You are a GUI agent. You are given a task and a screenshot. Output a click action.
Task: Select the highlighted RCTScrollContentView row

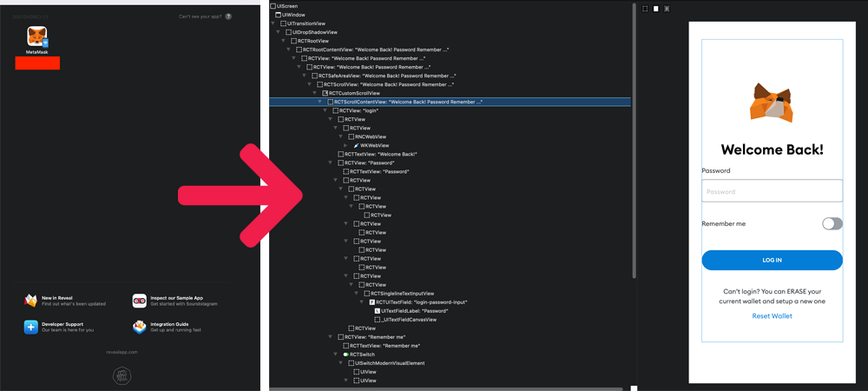(450, 102)
